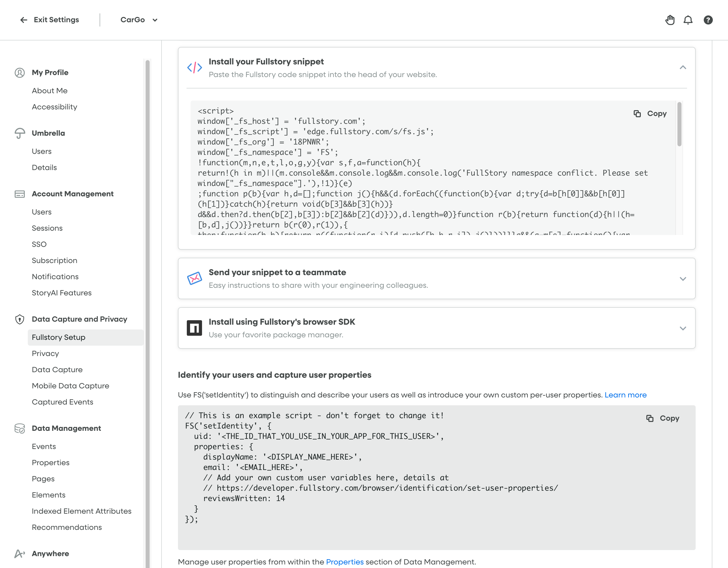Open Recommendations

[x=67, y=527]
